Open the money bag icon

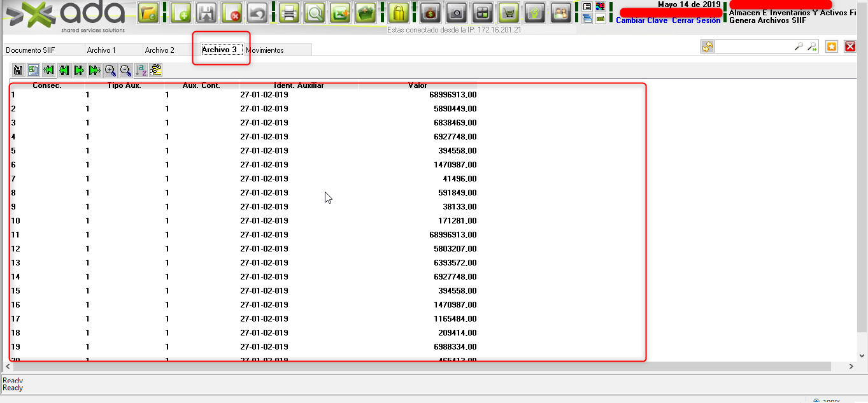430,13
